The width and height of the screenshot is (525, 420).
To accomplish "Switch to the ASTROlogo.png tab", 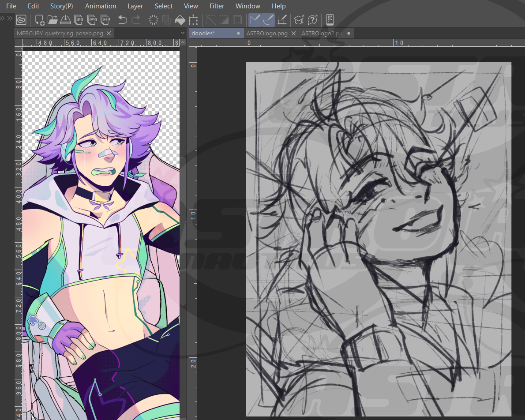I will tap(267, 33).
